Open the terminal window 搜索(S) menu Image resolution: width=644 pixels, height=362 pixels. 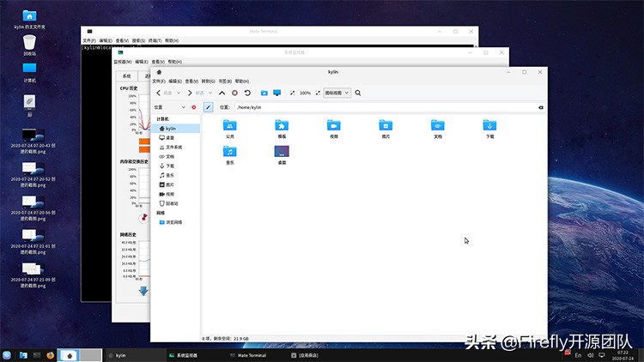tap(138, 40)
